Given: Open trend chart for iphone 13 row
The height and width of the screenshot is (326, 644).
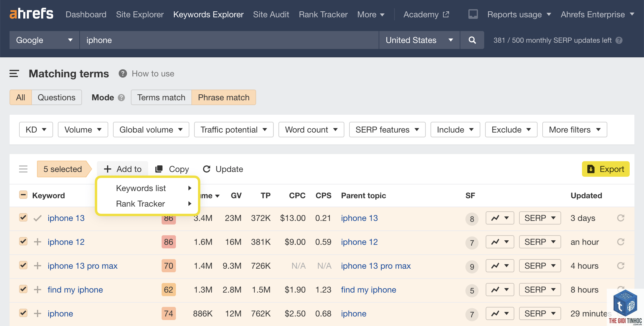Looking at the screenshot, I should tap(500, 218).
